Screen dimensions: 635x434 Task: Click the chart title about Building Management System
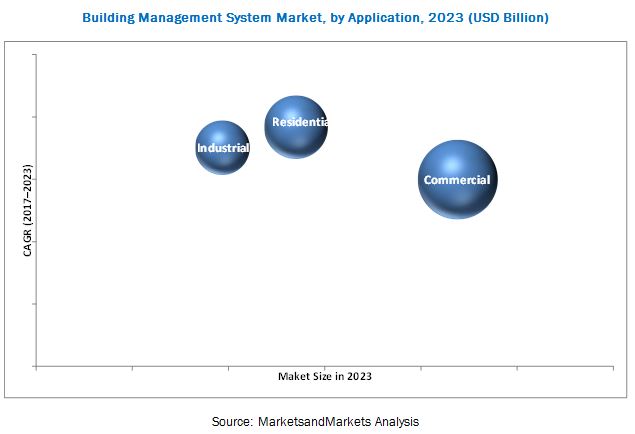click(x=316, y=18)
